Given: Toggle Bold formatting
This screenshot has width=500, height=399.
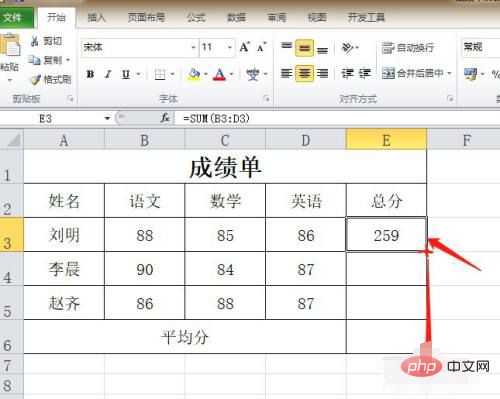Looking at the screenshot, I should coord(90,74).
